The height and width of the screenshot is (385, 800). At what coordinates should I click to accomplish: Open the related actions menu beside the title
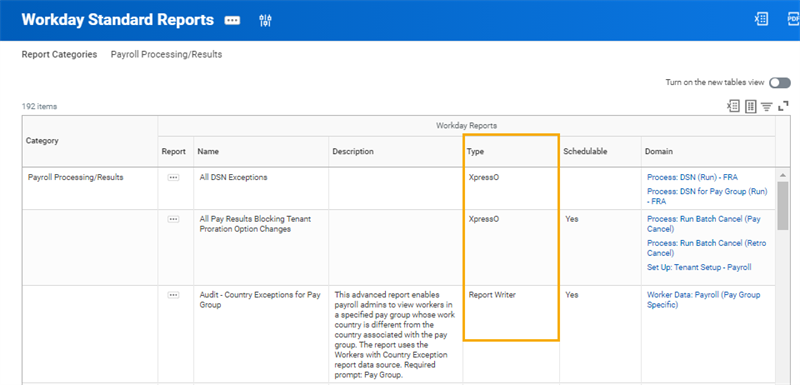232,20
